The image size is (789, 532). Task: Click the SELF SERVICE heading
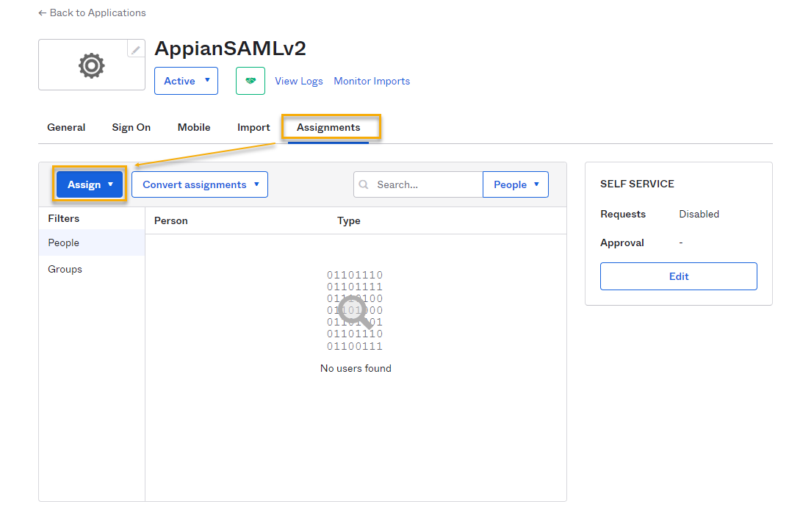(x=637, y=184)
